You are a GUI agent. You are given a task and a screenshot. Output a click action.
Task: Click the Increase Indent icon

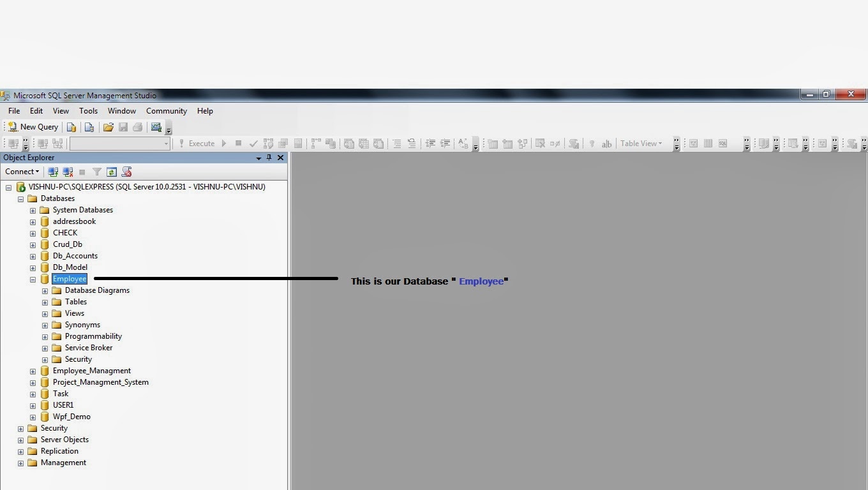(x=445, y=144)
